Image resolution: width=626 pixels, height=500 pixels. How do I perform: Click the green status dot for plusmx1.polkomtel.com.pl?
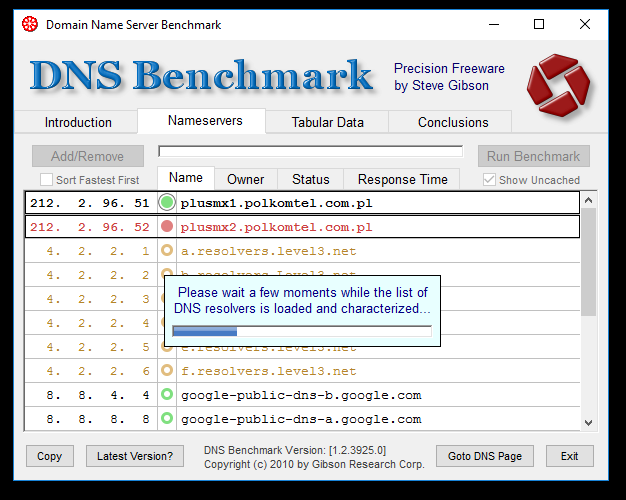point(167,203)
